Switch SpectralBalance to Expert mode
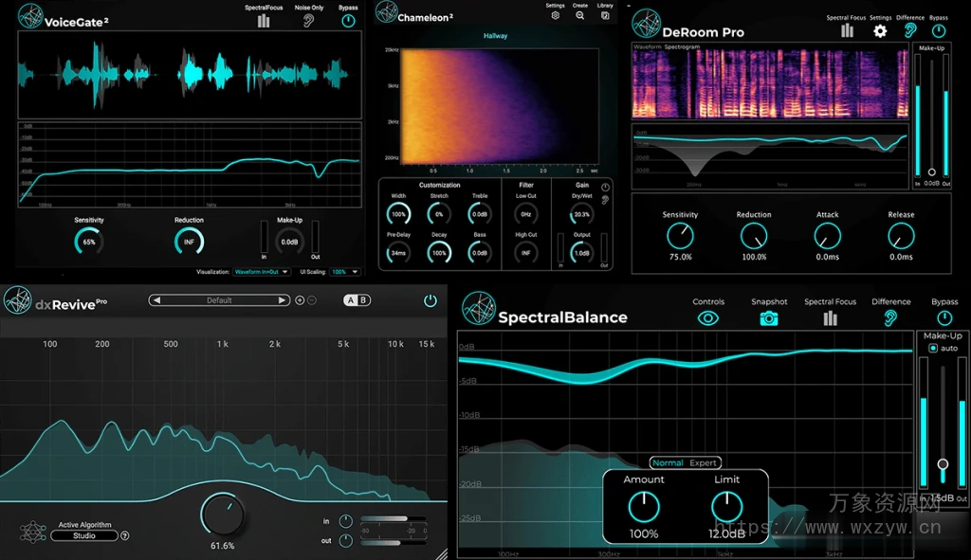971x560 pixels. (x=704, y=463)
